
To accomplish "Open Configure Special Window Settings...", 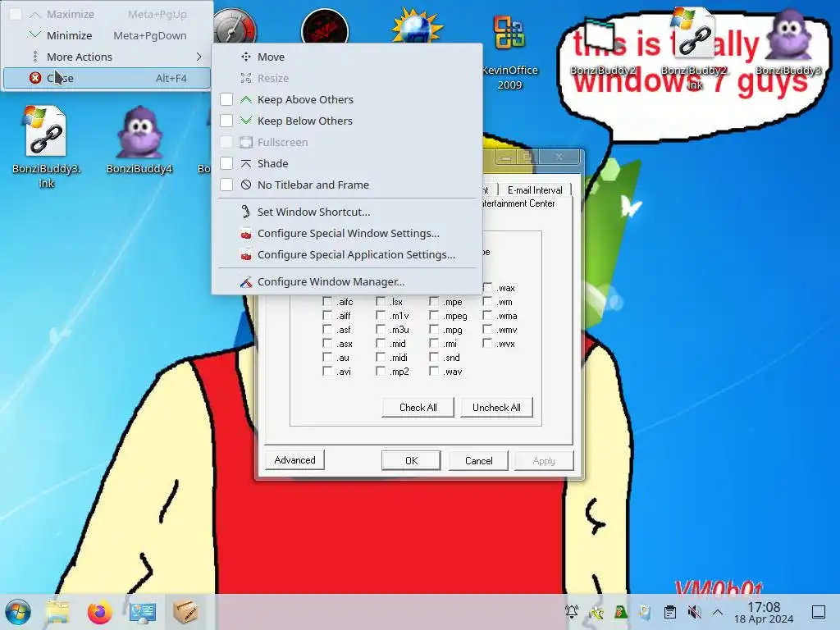I will coord(347,233).
